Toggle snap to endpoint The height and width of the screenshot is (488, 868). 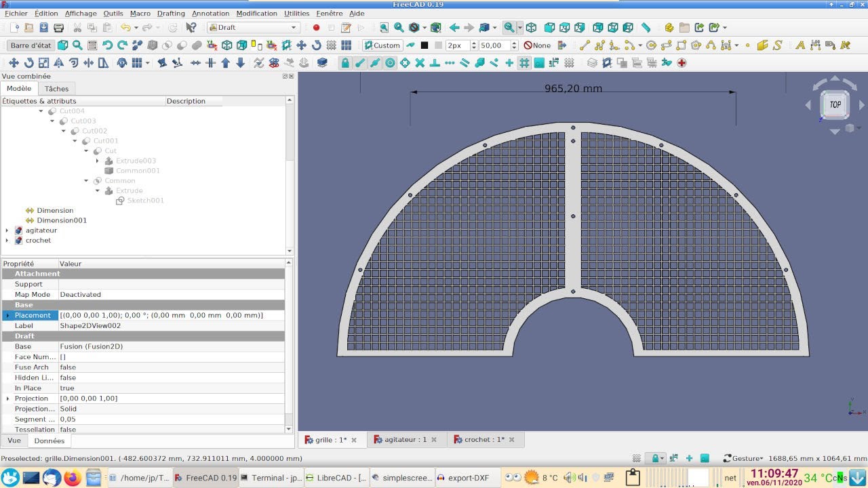[360, 63]
